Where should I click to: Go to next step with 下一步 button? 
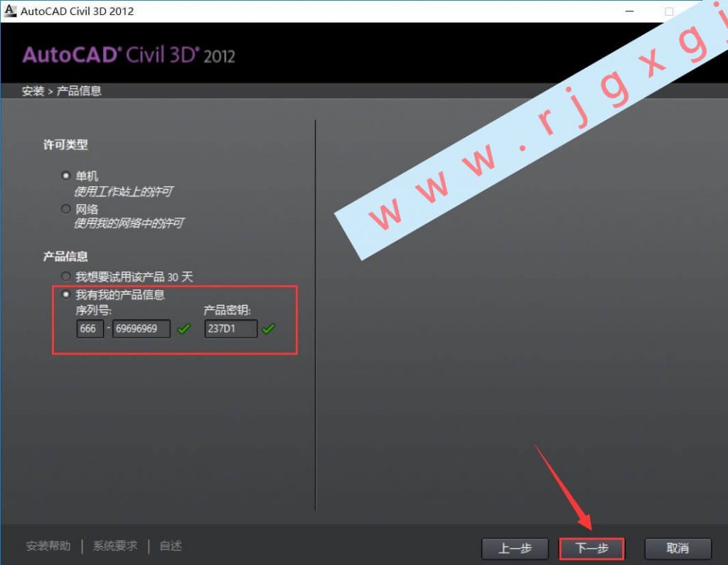tap(591, 548)
